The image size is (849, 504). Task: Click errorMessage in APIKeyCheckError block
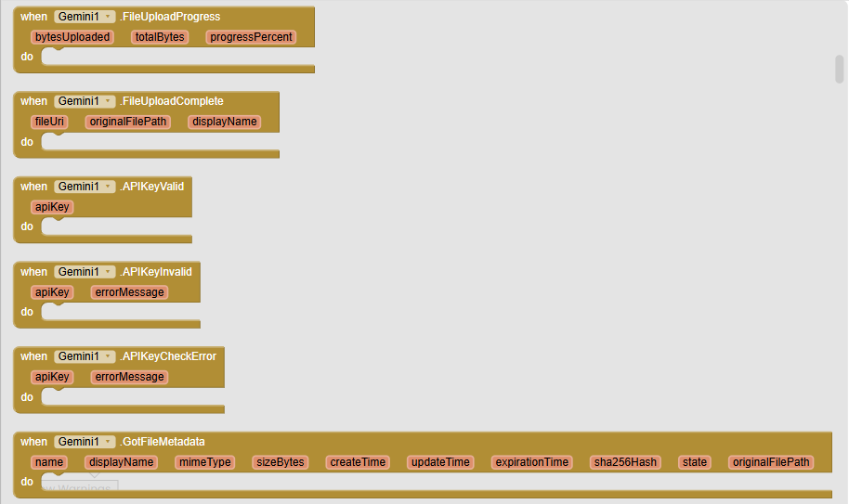(x=129, y=377)
